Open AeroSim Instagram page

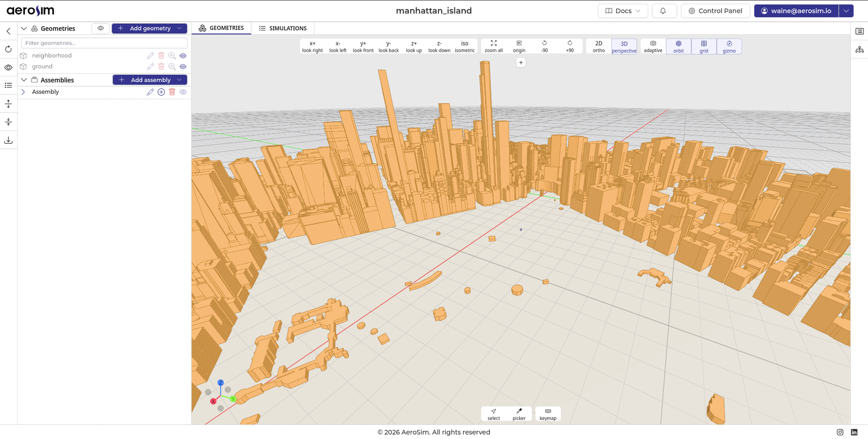(x=840, y=432)
